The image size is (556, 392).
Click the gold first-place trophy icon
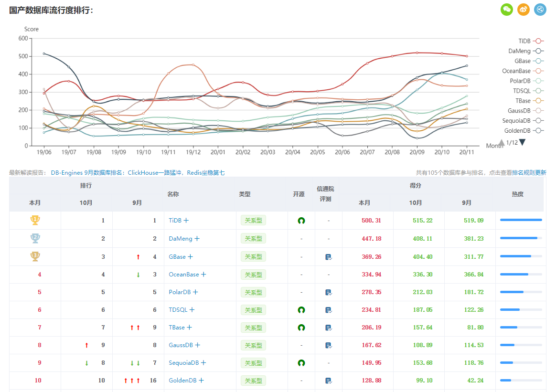click(35, 220)
